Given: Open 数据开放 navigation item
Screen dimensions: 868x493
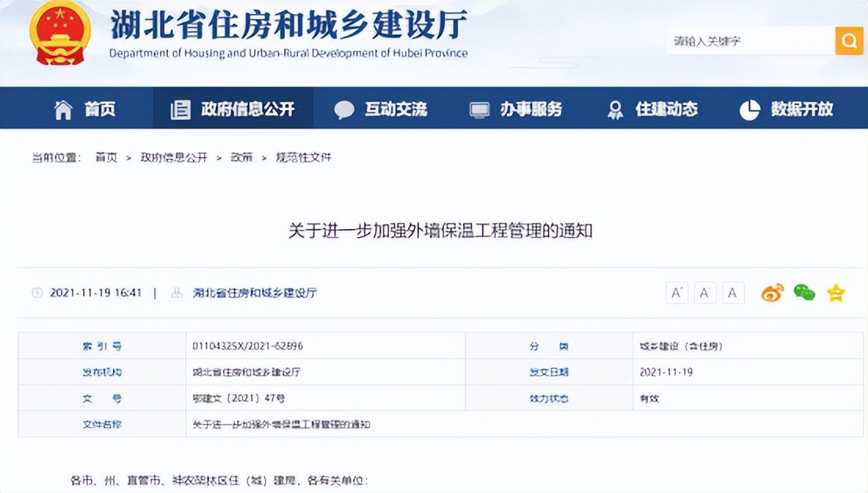Looking at the screenshot, I should coord(786,109).
